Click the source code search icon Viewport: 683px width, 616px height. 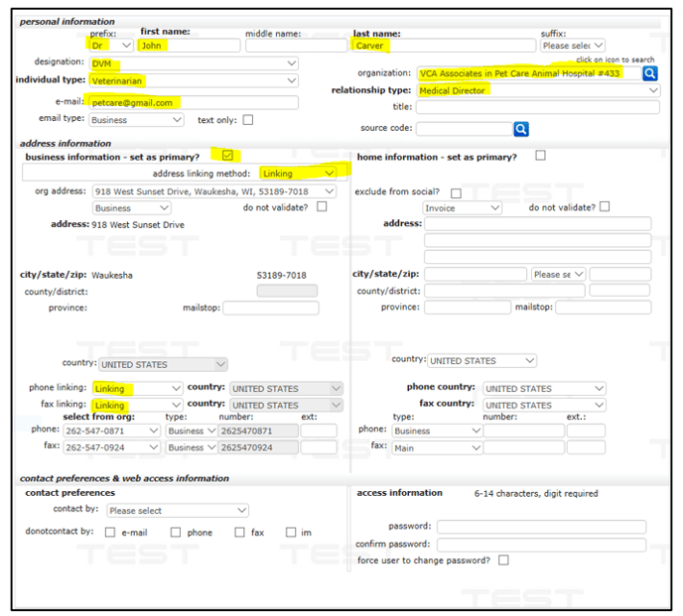click(521, 129)
